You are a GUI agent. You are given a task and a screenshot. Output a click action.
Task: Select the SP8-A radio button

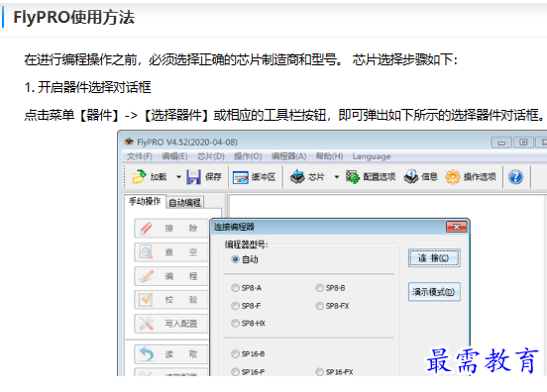pos(235,288)
